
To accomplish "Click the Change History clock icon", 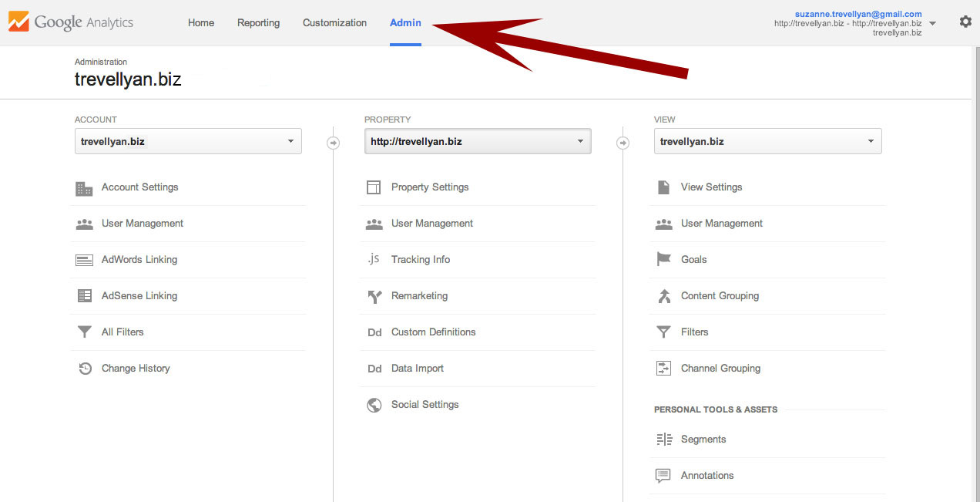I will tap(85, 369).
